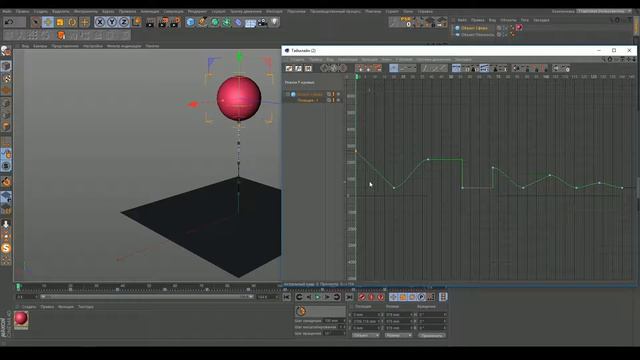The width and height of the screenshot is (640, 360).
Task: Toggle Position keyframe recording
Action: (393, 297)
